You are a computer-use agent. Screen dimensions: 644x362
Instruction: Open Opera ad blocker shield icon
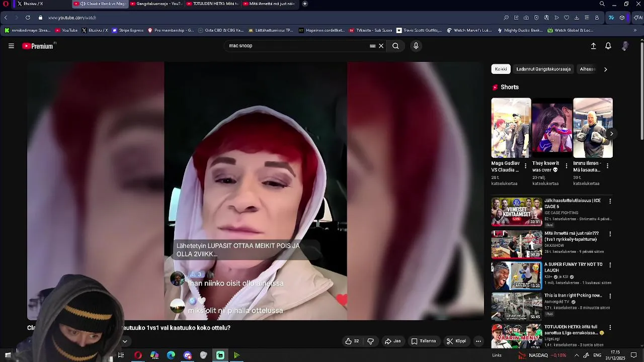point(536,18)
